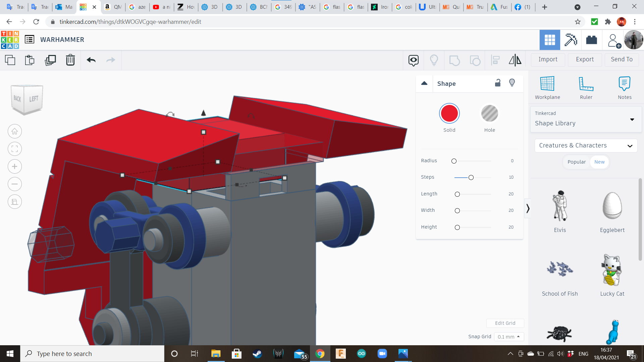The image size is (644, 362).
Task: Expand the Creatures & Characters dropdown
Action: click(x=586, y=145)
